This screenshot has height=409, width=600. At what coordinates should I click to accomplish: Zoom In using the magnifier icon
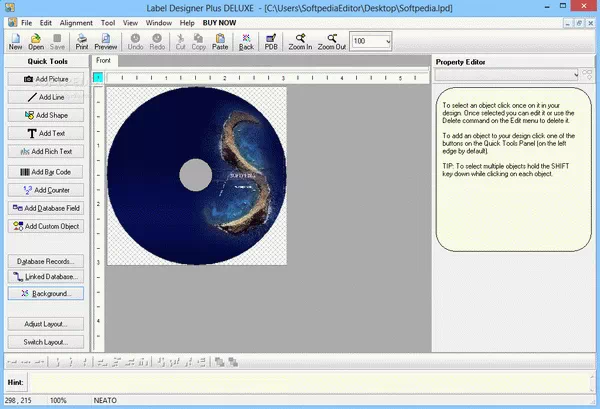tap(300, 40)
